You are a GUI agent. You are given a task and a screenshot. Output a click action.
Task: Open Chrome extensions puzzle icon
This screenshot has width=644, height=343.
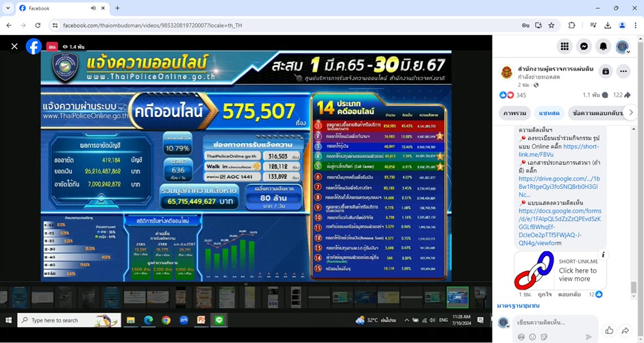pos(571,25)
